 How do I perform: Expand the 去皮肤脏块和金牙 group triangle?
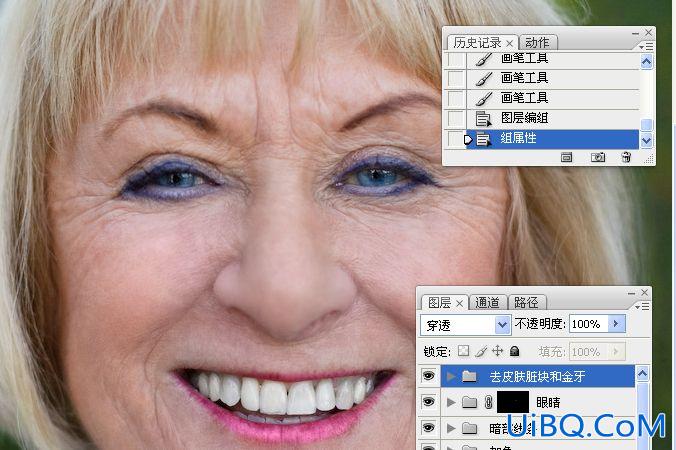click(x=451, y=377)
